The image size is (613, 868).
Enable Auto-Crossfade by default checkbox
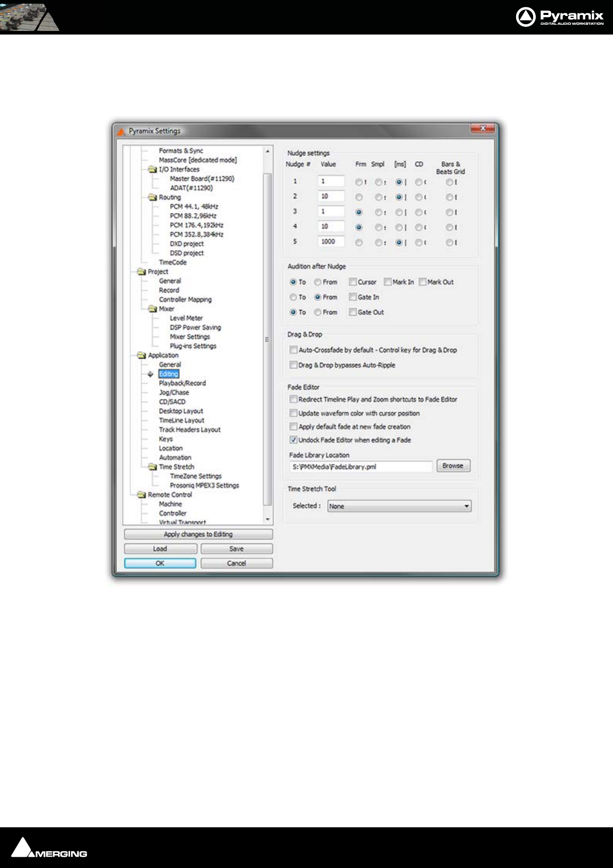(x=293, y=350)
